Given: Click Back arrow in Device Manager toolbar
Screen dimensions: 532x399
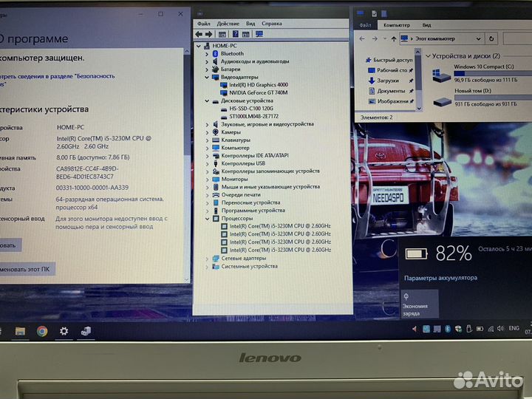Looking at the screenshot, I should pyautogui.click(x=199, y=34).
